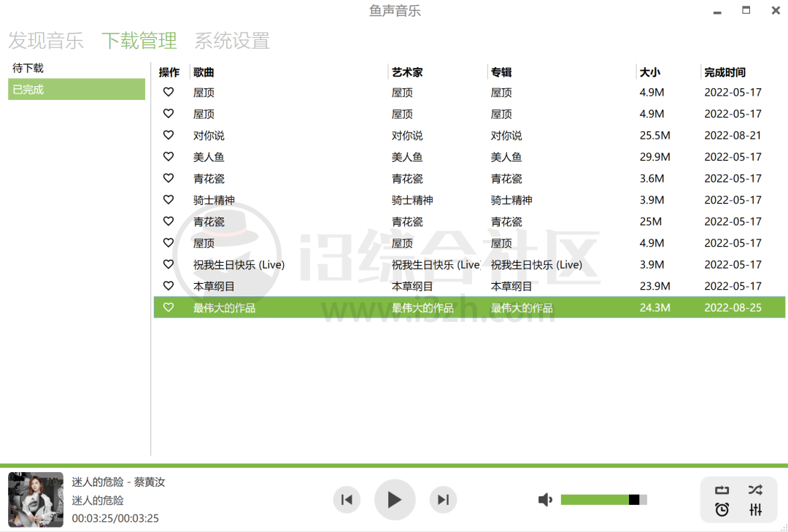Click the date 2022-08-21
The height and width of the screenshot is (532, 788).
733,135
